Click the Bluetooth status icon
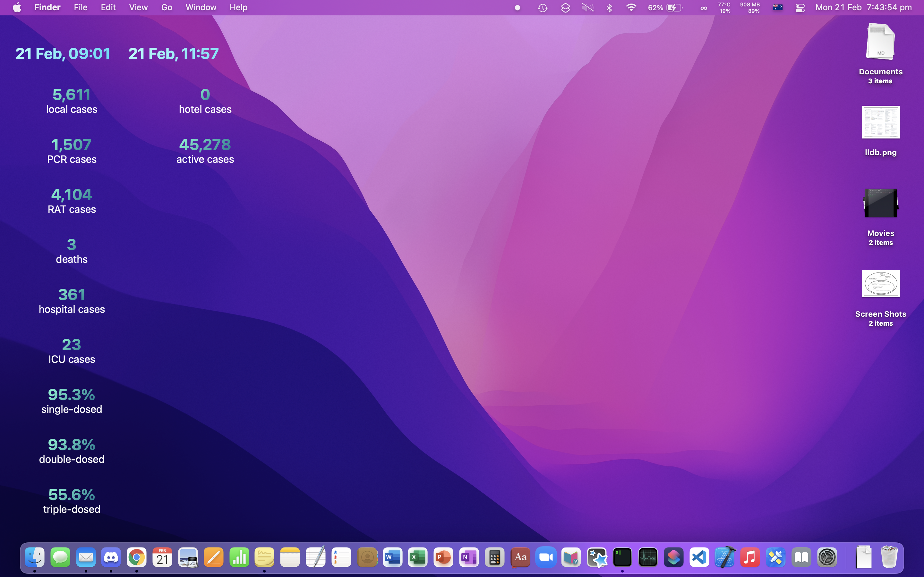The height and width of the screenshot is (577, 924). point(609,8)
